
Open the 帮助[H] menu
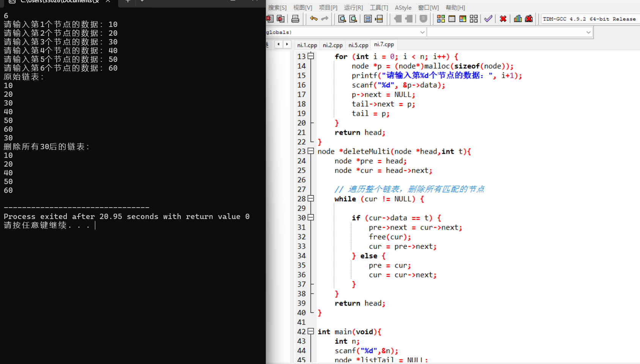pyautogui.click(x=455, y=8)
